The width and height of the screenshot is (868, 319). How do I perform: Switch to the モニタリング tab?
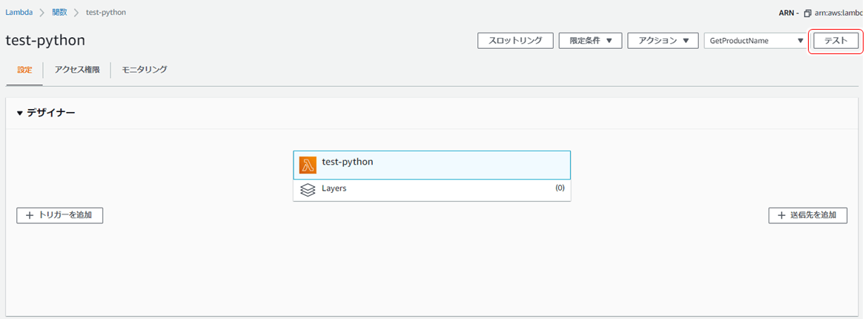coord(145,70)
